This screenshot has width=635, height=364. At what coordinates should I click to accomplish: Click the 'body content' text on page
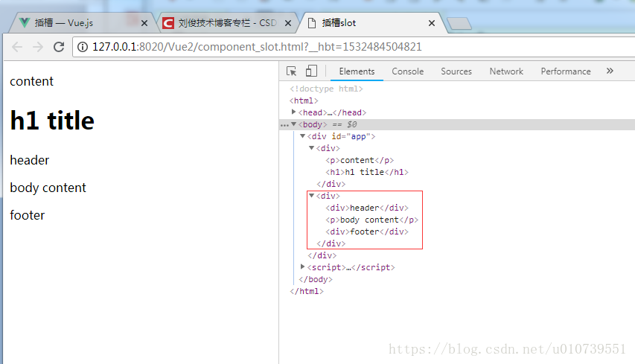[48, 188]
